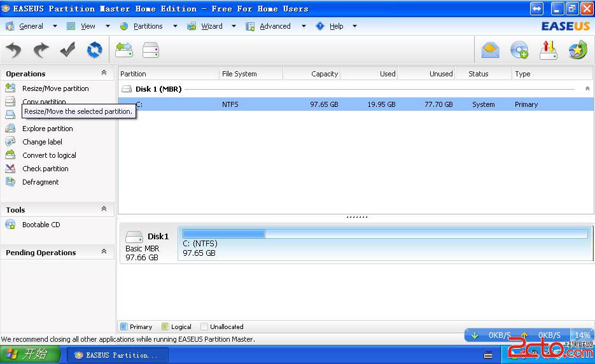Viewport: 595px width, 364px height.
Task: Expand the Partitions menu dropdown arrow
Action: click(175, 26)
